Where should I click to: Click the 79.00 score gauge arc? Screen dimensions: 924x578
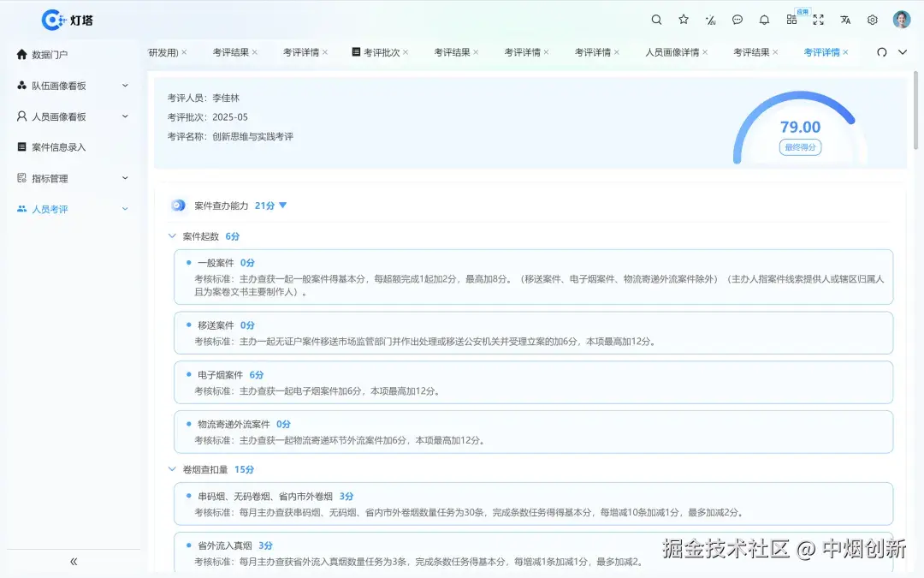799,126
